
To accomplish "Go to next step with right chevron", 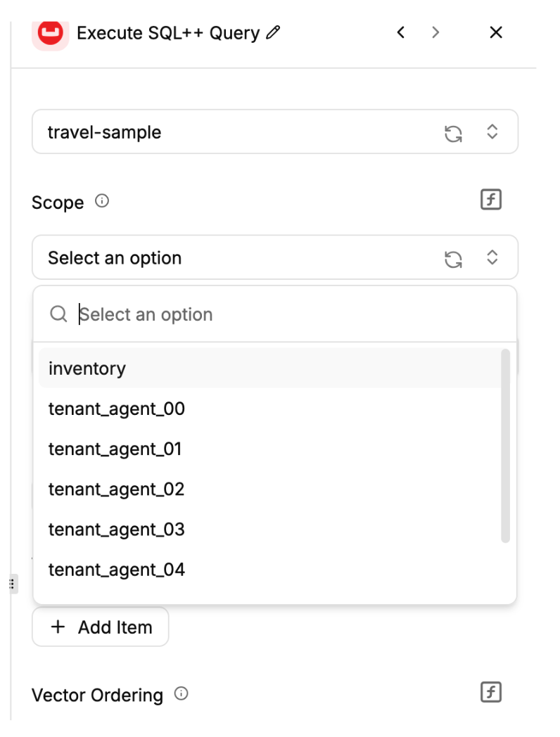I will point(436,32).
